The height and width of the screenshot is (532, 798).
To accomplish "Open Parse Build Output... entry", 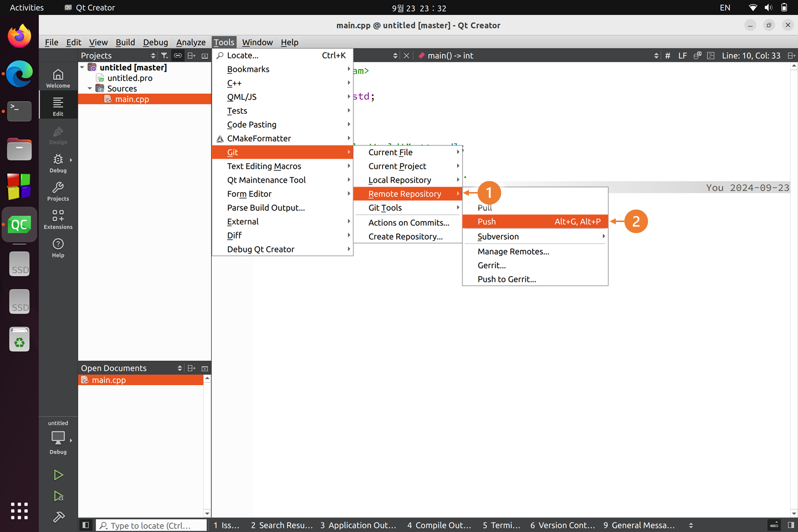I will coord(282,208).
